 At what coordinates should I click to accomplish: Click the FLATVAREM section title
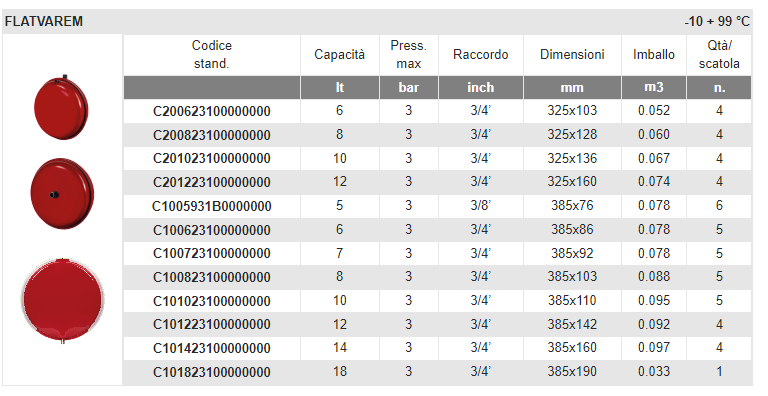click(x=44, y=22)
